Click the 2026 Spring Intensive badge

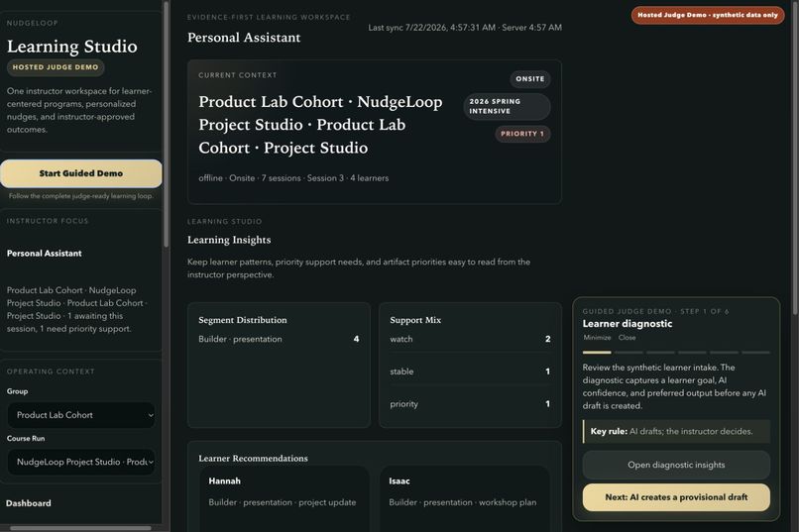pyautogui.click(x=507, y=106)
